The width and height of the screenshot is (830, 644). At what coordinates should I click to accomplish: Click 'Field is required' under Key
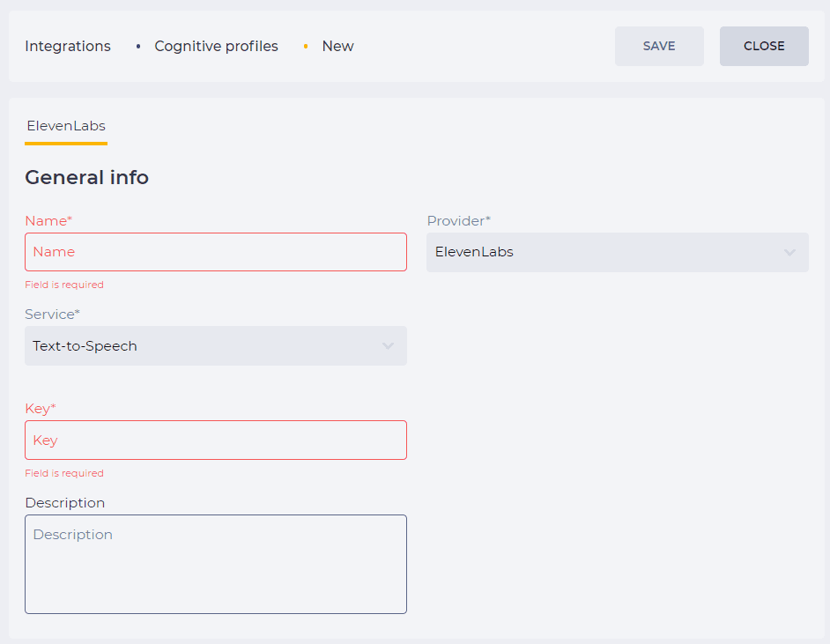coord(64,473)
